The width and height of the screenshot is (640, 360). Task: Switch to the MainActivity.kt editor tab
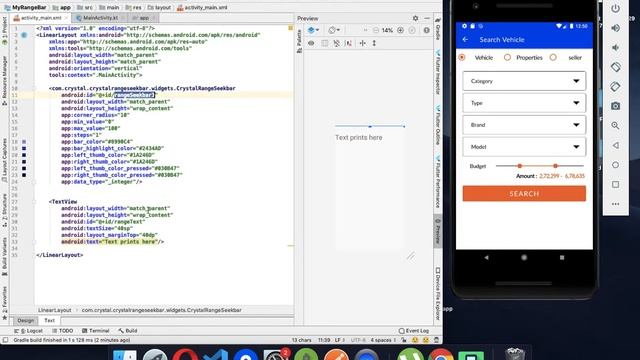[x=100, y=18]
